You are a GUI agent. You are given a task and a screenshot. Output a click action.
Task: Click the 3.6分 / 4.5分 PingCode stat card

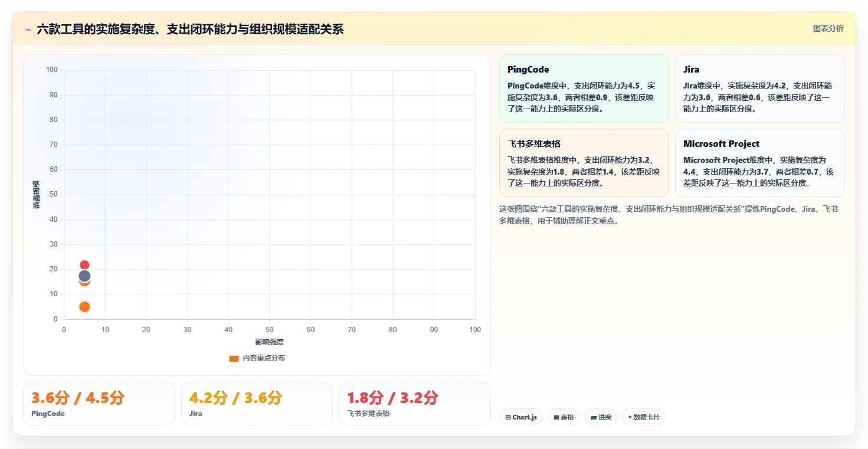pos(99,403)
